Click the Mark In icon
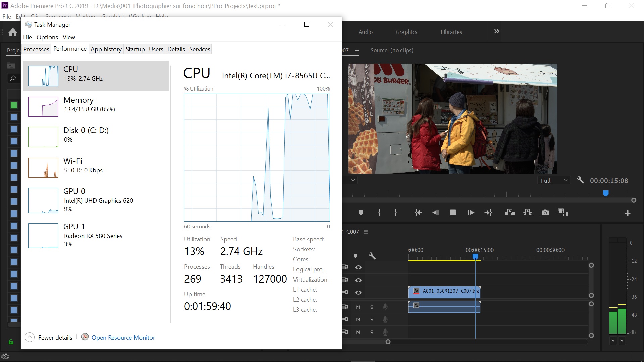Screen dimensions: 644x362 point(379,212)
